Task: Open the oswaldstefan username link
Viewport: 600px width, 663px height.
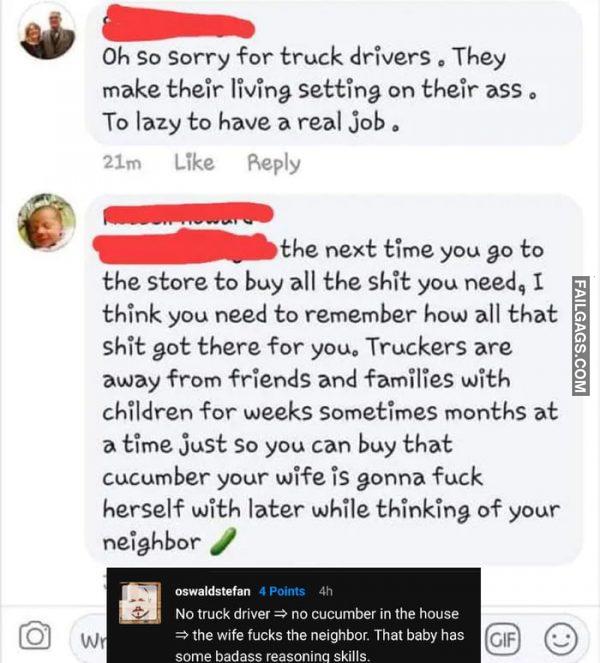Action: click(213, 591)
